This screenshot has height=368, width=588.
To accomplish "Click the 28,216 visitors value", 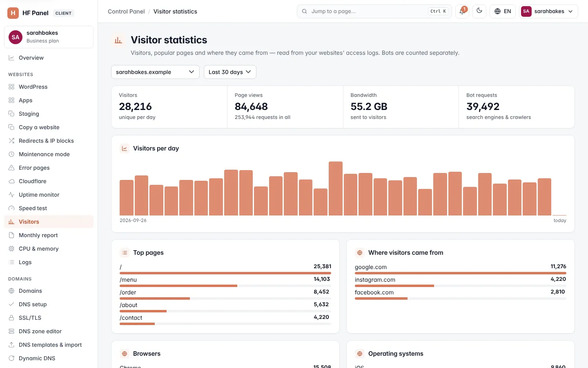I will click(135, 106).
